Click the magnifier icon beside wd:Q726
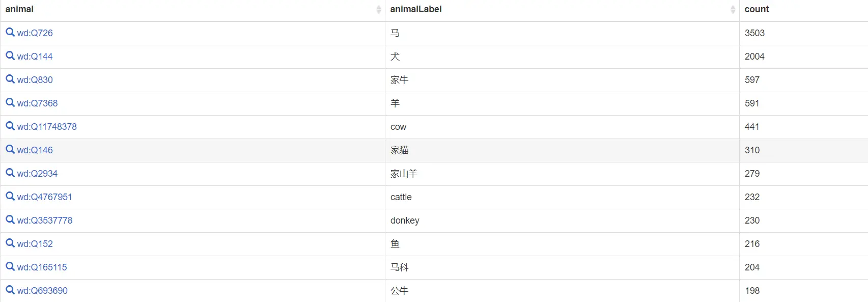The height and width of the screenshot is (302, 868). point(10,33)
